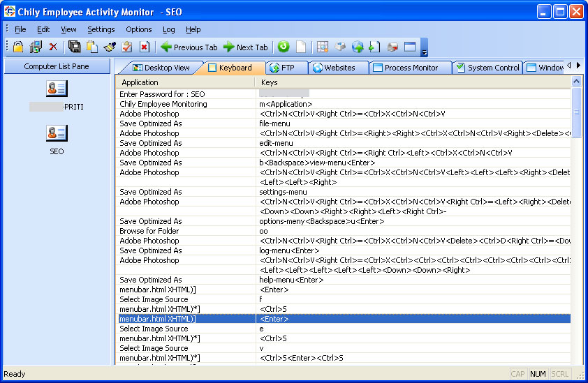
Task: Click the page with green arrow icon
Action: (x=375, y=47)
